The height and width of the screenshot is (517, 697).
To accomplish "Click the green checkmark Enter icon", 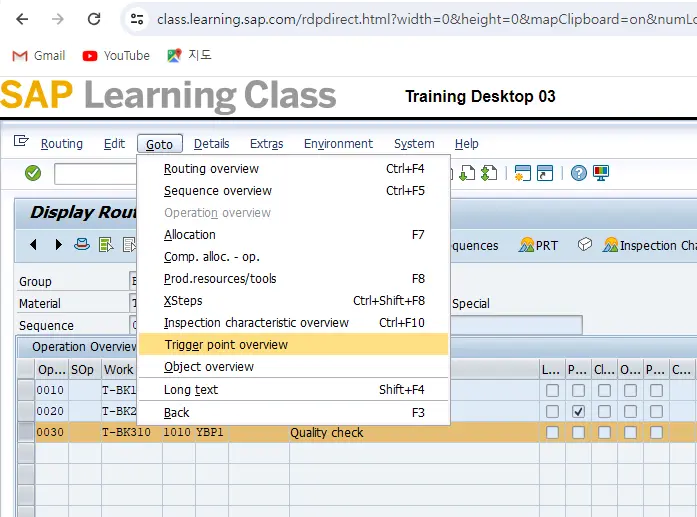I will click(x=33, y=173).
